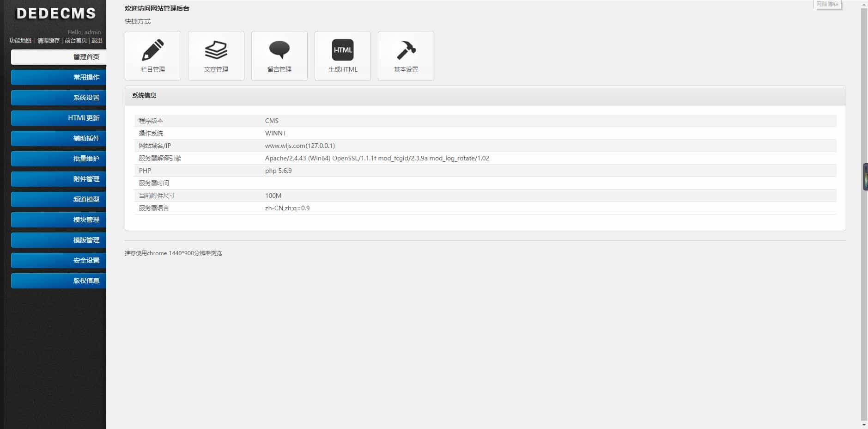Expand the 频道模型 sidebar menu

tap(59, 199)
